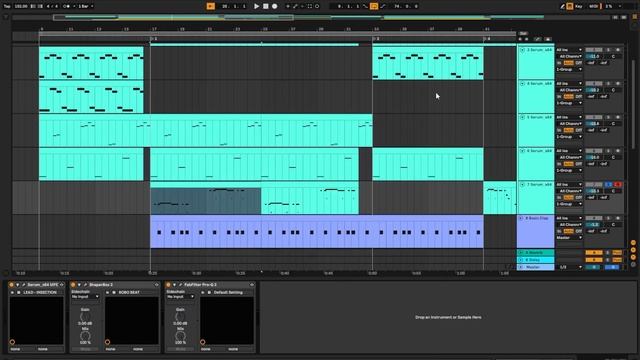Screen dimensions: 640x360
Task: Open ShaperBox 2 Sidechain No Input dropdown
Action: pos(85,297)
